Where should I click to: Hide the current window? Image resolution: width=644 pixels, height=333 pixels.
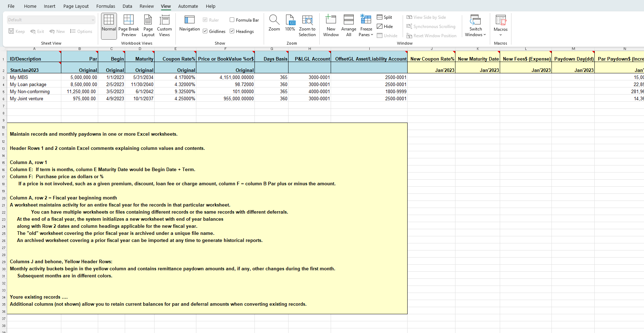pyautogui.click(x=385, y=27)
